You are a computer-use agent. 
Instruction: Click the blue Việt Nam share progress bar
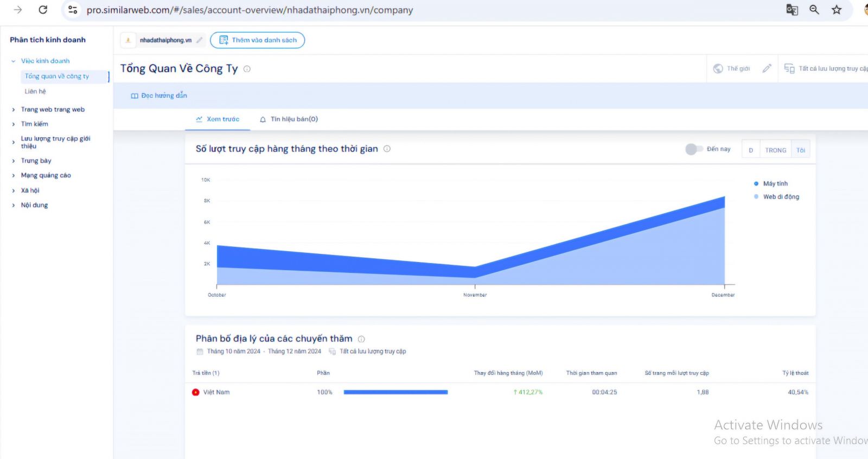point(395,392)
